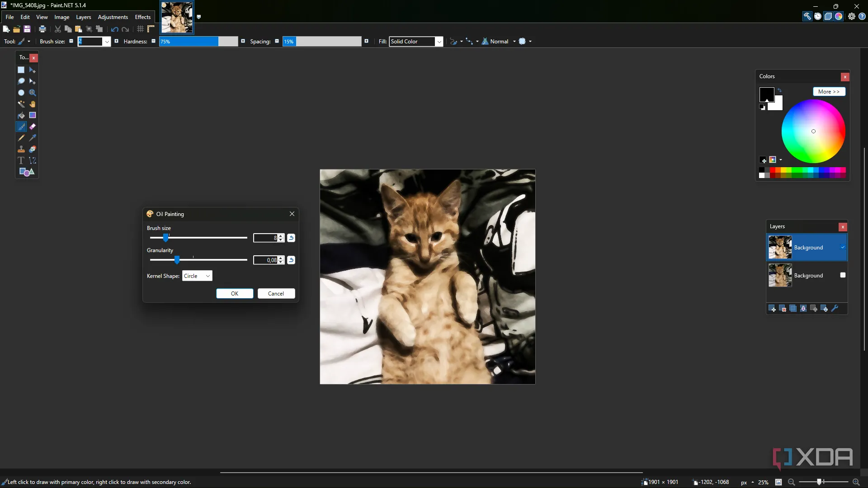
Task: Reset the Granularity value
Action: [x=291, y=260]
